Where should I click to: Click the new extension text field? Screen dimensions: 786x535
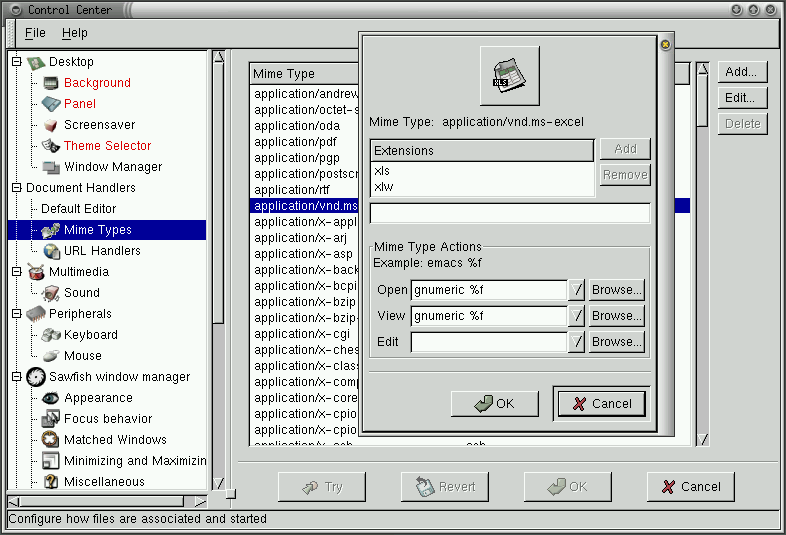(510, 214)
